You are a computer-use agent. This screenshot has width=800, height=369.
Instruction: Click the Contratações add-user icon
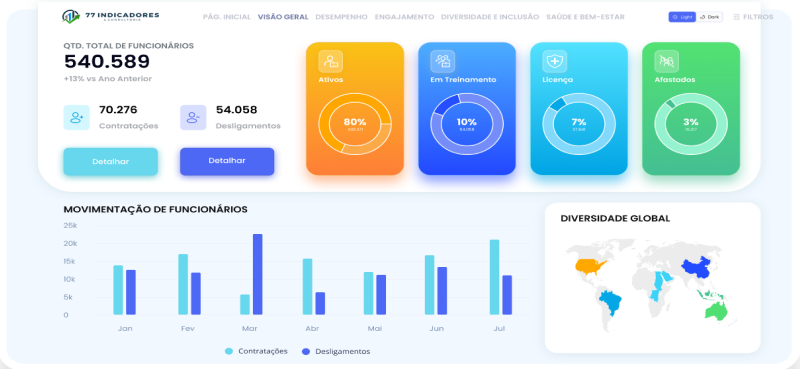(77, 117)
